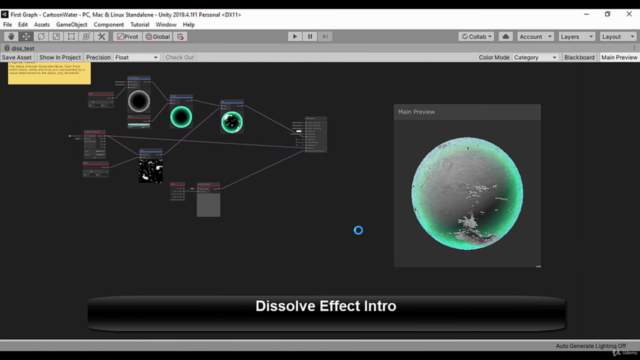
Task: Open the Account dropdown
Action: 535,37
